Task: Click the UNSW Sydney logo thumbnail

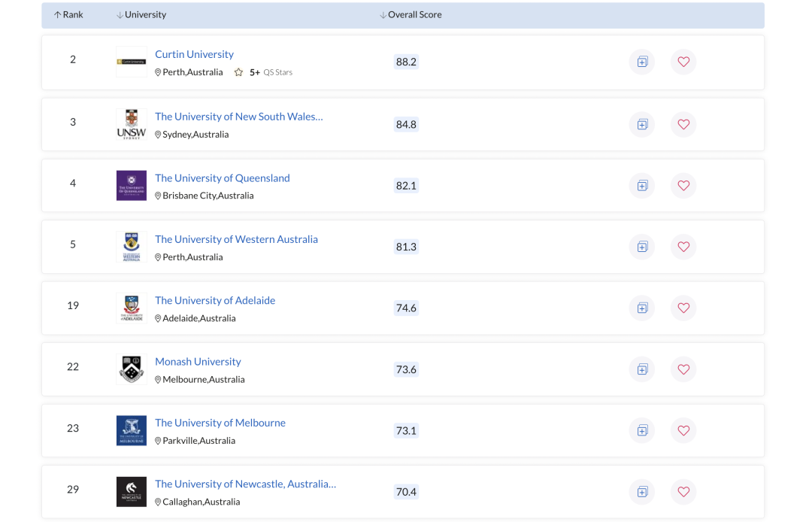Action: pos(132,124)
